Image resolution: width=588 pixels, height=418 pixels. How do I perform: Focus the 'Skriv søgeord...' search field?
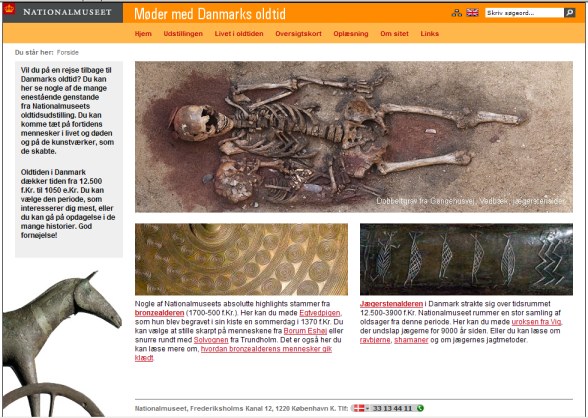[524, 13]
